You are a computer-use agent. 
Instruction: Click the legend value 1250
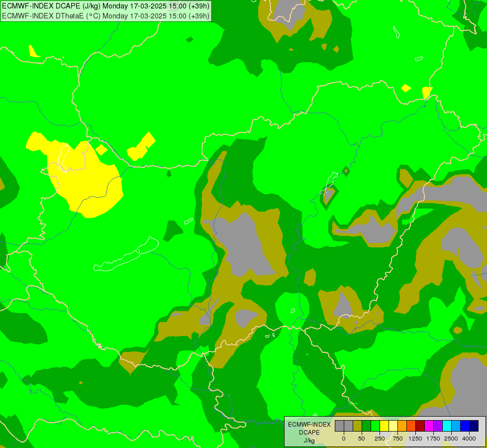click(415, 439)
